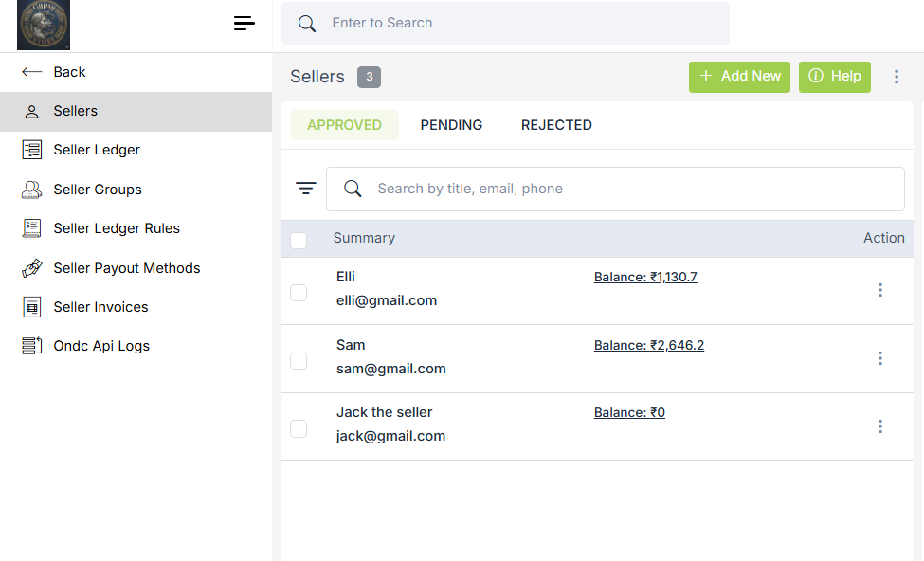Click the filter icon above the seller list

pyautogui.click(x=305, y=188)
